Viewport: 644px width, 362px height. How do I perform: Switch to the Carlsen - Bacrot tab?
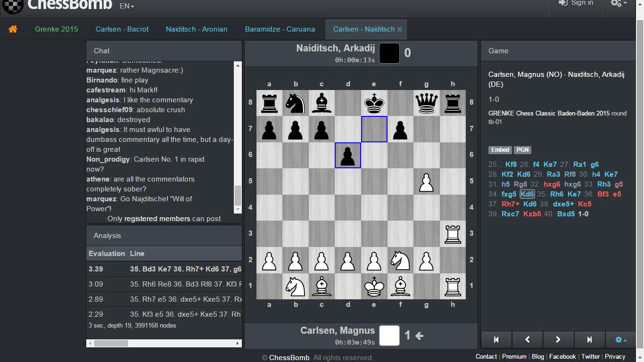(x=122, y=29)
